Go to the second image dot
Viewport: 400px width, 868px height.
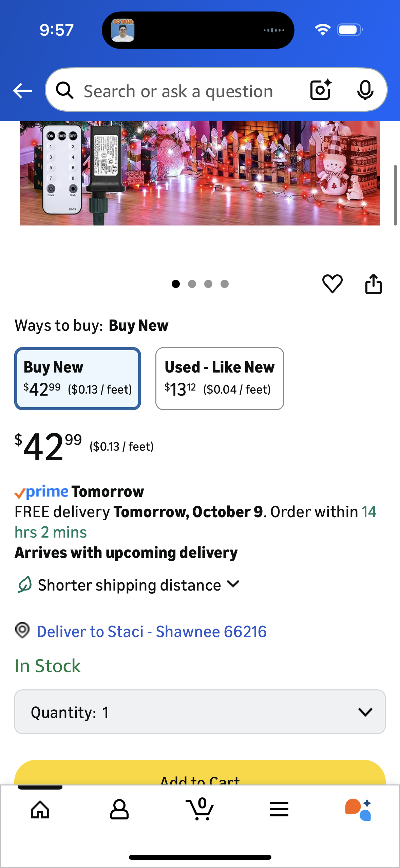tap(192, 284)
